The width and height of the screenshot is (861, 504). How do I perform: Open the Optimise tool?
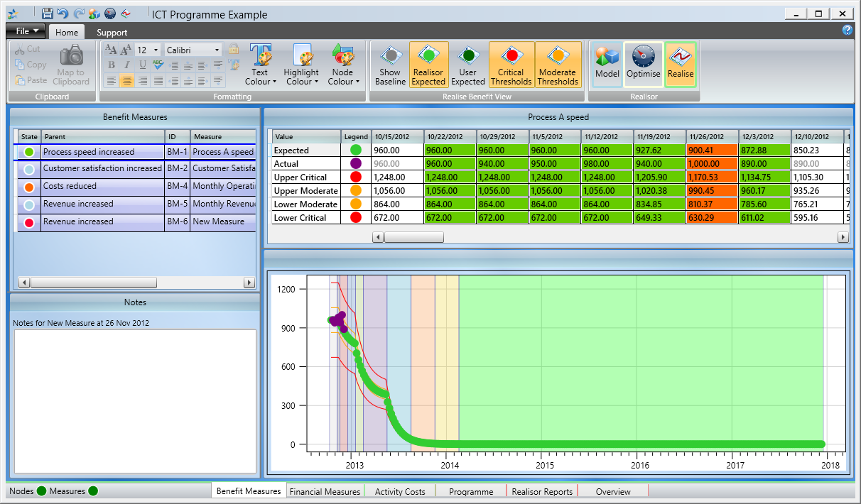coord(643,64)
